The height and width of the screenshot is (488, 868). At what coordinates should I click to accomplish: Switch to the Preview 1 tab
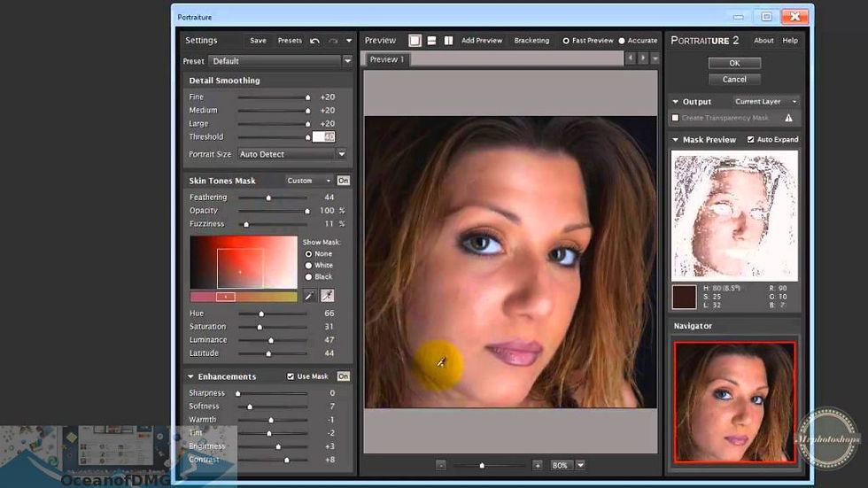point(386,59)
